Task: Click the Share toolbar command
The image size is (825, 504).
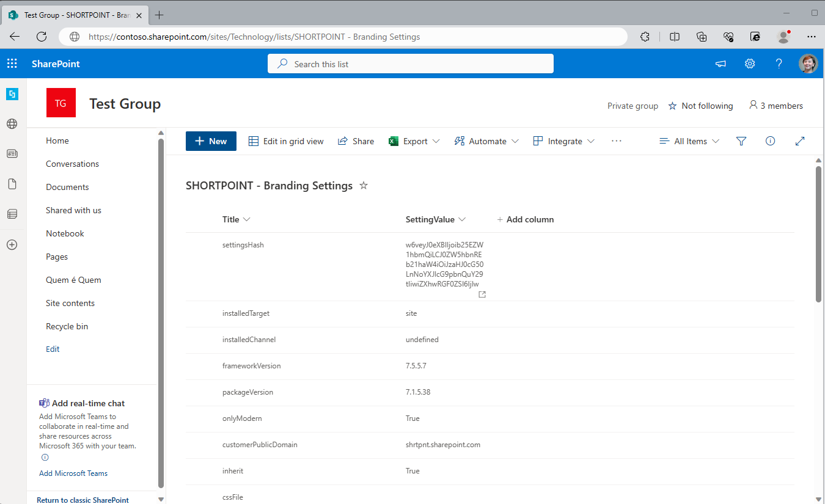Action: click(356, 141)
